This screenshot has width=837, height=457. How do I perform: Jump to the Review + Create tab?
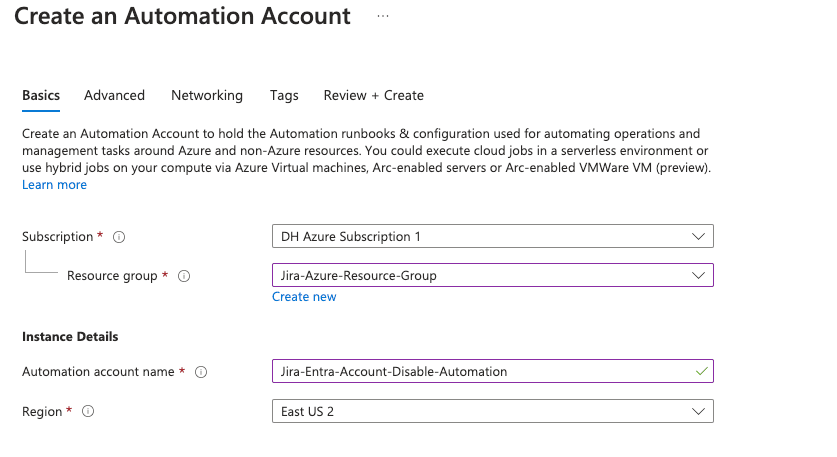tap(373, 95)
